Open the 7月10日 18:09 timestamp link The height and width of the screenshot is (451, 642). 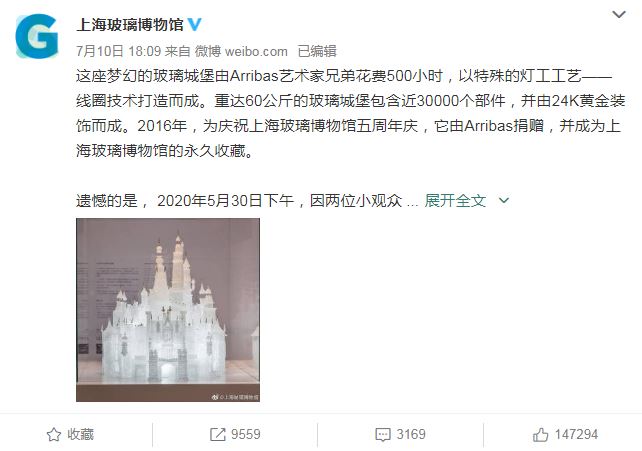click(x=119, y=51)
